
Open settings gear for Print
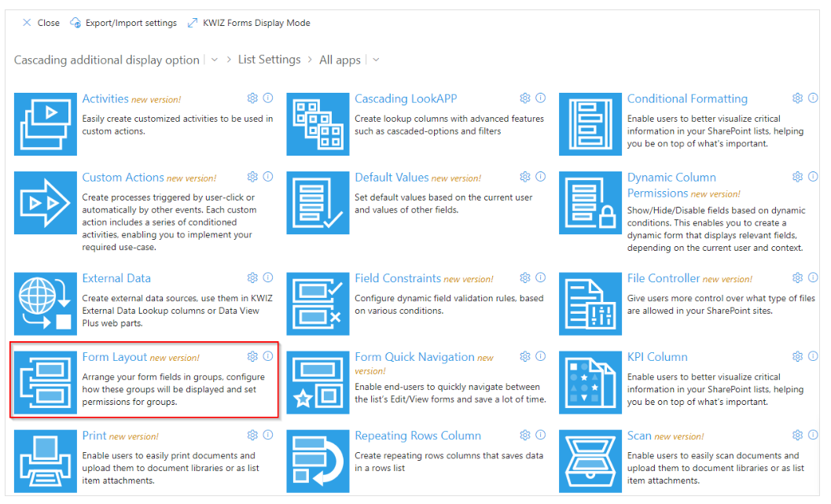point(252,435)
